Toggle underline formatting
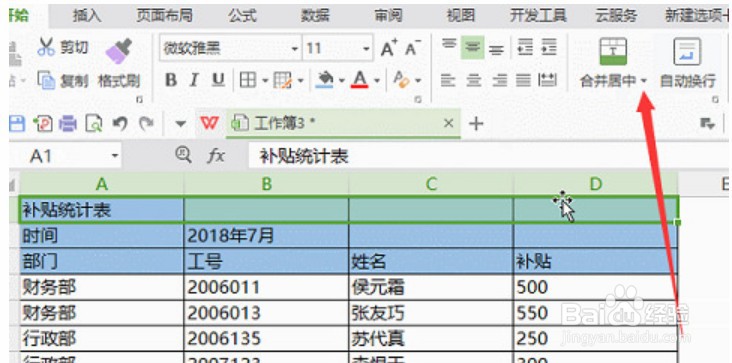The width and height of the screenshot is (732, 363). click(218, 80)
